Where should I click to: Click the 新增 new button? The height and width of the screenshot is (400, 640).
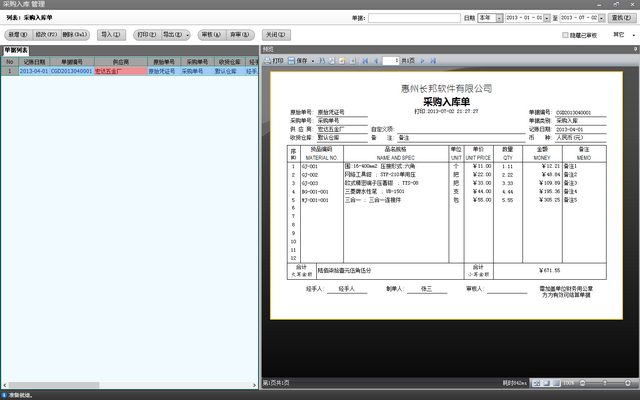(18, 35)
